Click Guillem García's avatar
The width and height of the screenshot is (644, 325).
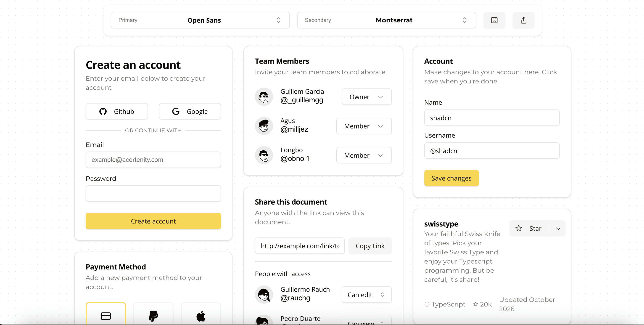point(264,97)
